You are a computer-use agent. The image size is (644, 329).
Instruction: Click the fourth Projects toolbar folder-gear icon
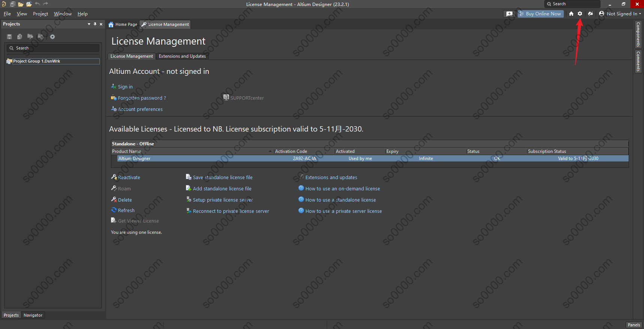click(40, 37)
